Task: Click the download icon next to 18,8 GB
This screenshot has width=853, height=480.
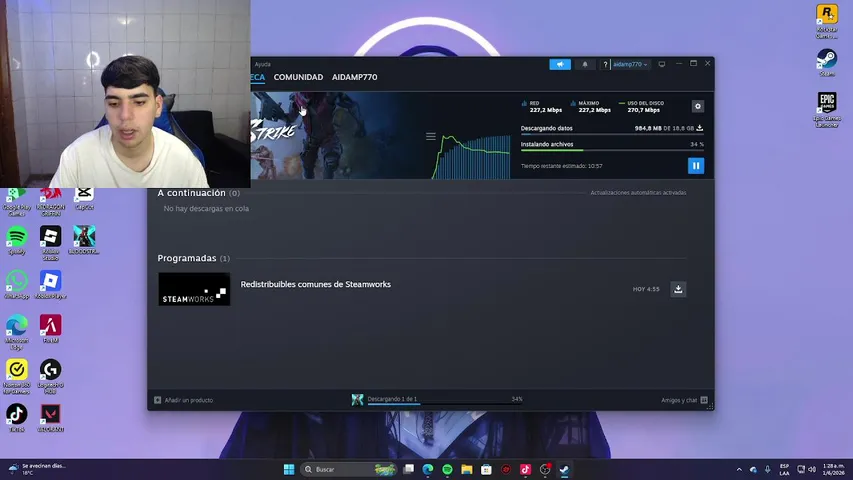Action: (x=700, y=128)
